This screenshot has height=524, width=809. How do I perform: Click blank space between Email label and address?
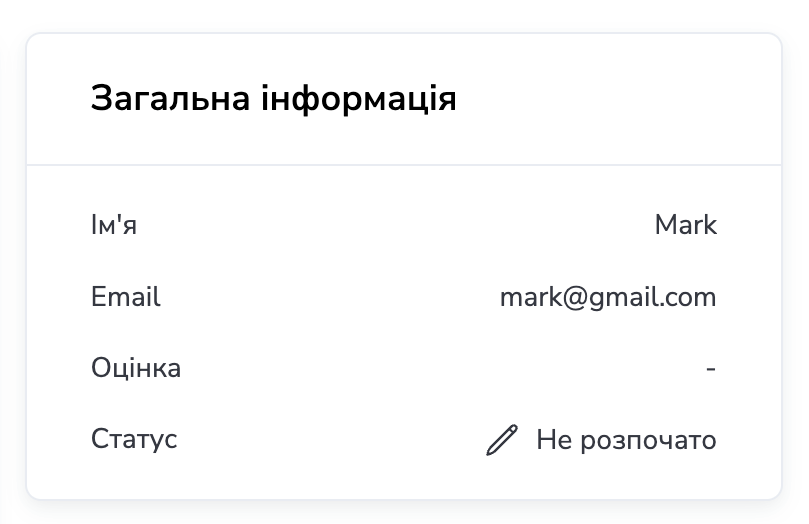(x=330, y=297)
